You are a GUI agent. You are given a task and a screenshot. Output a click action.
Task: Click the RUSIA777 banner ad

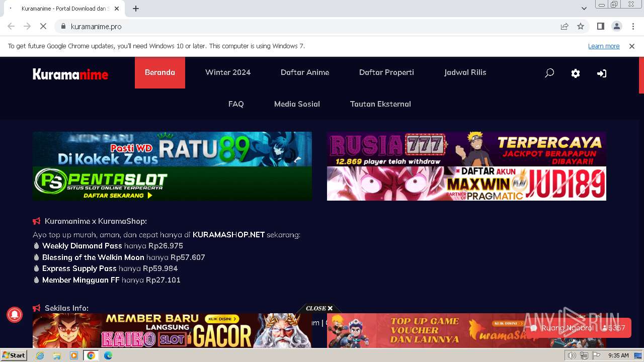(466, 149)
